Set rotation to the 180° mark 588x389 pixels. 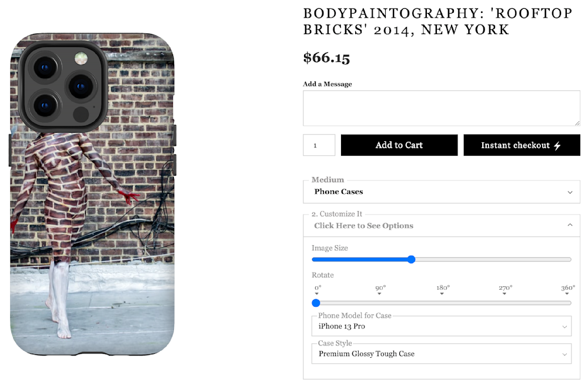coord(442,303)
